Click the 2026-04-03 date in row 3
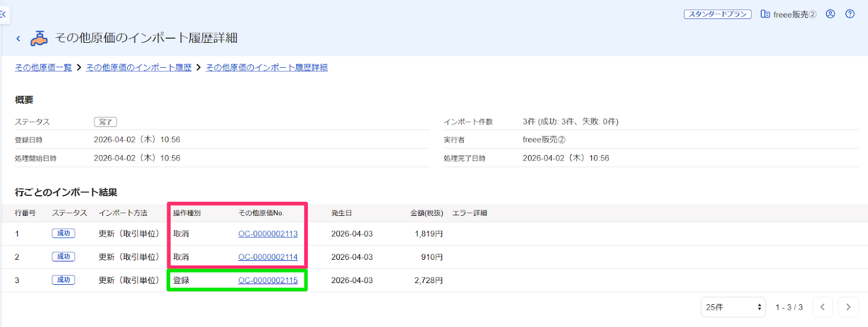Image resolution: width=868 pixels, height=327 pixels. [352, 280]
